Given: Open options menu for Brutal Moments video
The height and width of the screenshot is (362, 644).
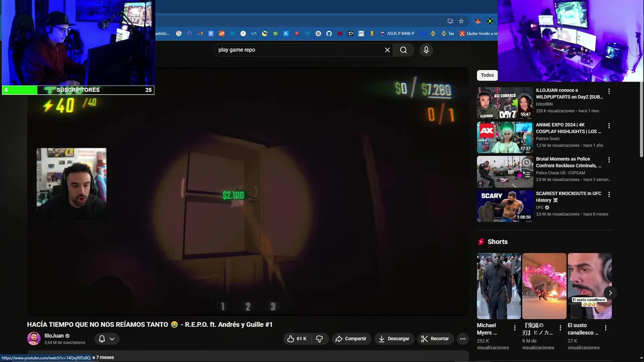Looking at the screenshot, I should (x=609, y=160).
